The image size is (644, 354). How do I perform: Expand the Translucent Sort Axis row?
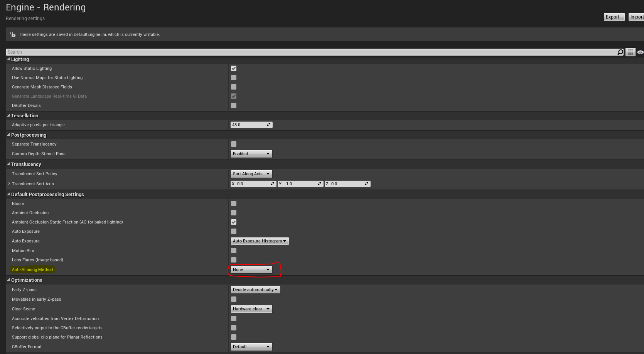pyautogui.click(x=8, y=184)
